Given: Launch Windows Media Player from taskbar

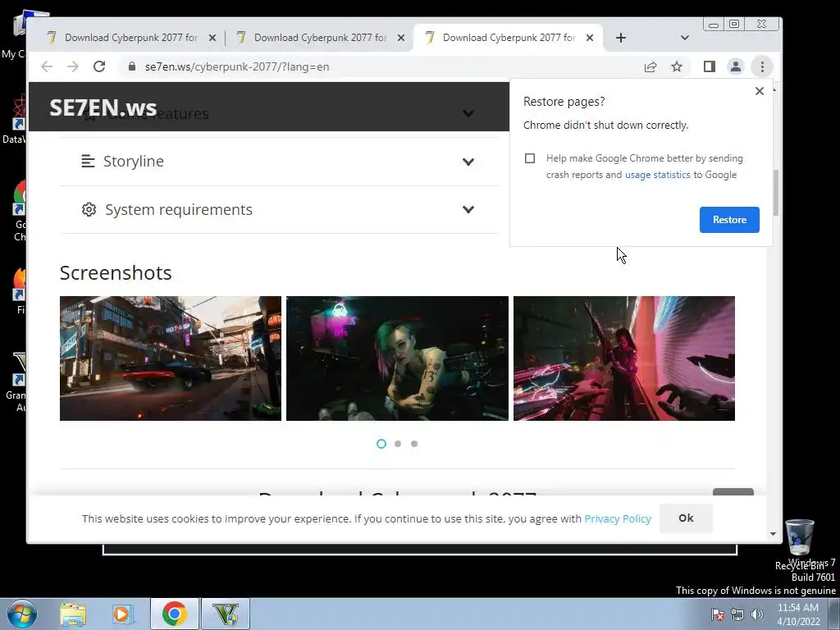Looking at the screenshot, I should [122, 614].
